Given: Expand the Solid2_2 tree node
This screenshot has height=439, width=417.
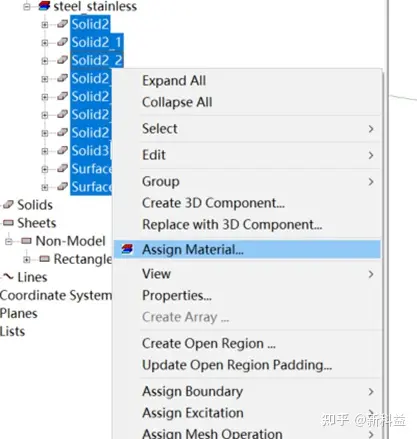Looking at the screenshot, I should tap(45, 61).
